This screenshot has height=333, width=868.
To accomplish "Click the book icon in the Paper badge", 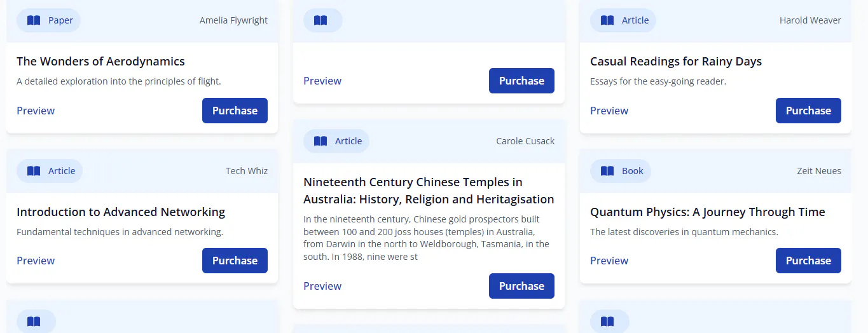I will [x=34, y=20].
